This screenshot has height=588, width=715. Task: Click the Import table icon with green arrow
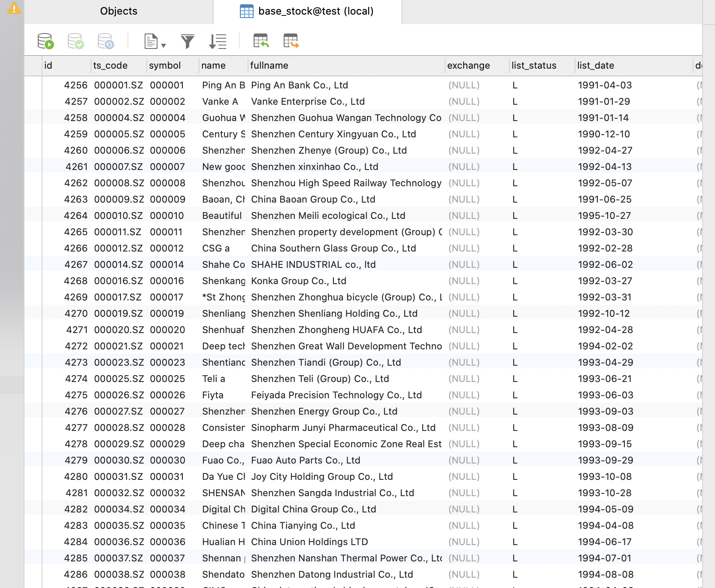(261, 41)
